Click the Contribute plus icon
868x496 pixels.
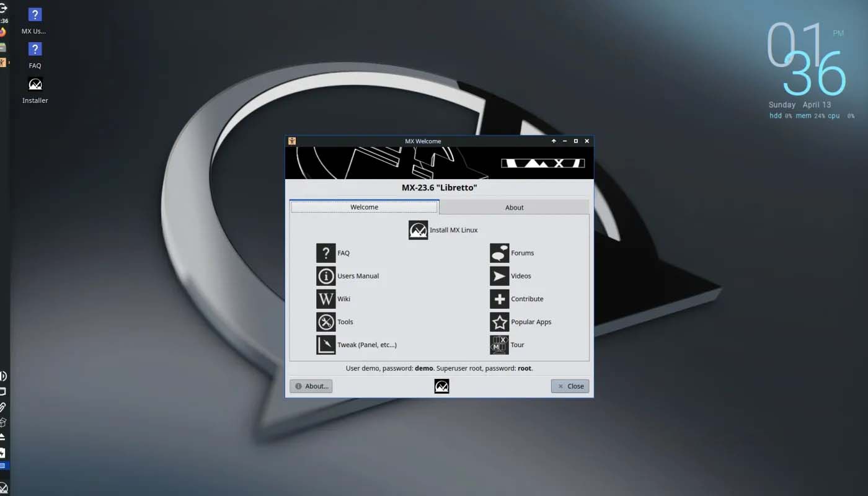point(499,299)
